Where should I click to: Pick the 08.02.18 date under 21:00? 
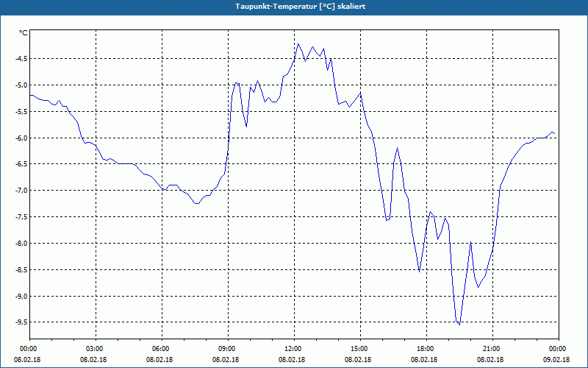click(x=490, y=360)
